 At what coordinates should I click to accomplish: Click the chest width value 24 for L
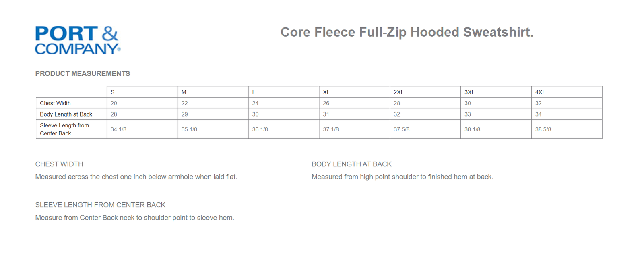(255, 103)
